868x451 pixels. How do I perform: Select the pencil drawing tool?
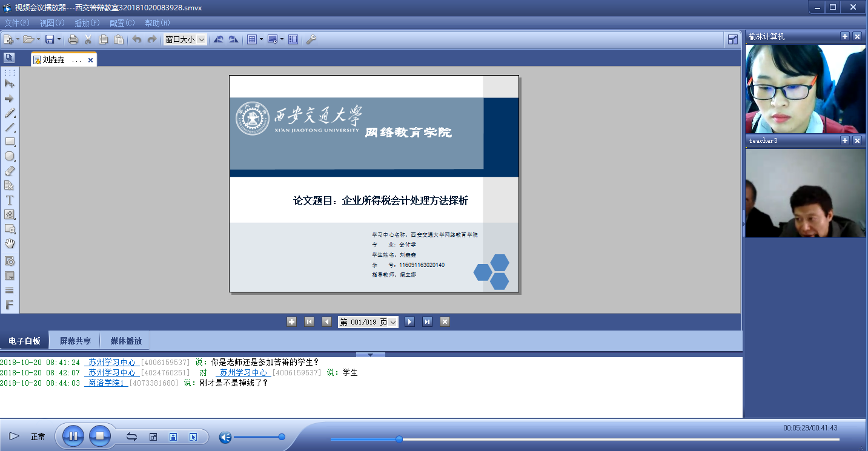(10, 113)
